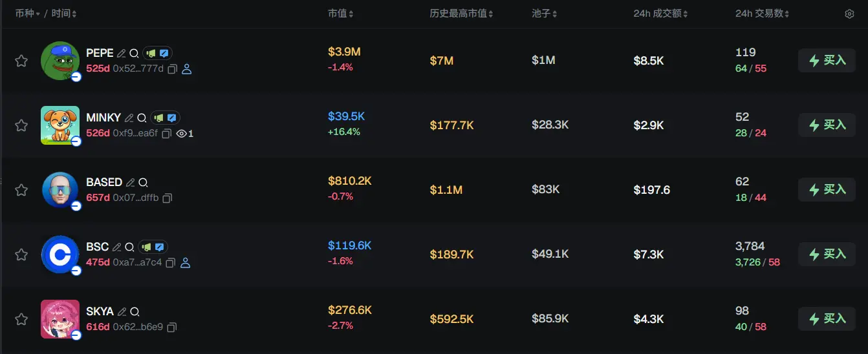Sort by 24h 成交额 column
This screenshot has height=354, width=868.
click(x=660, y=14)
